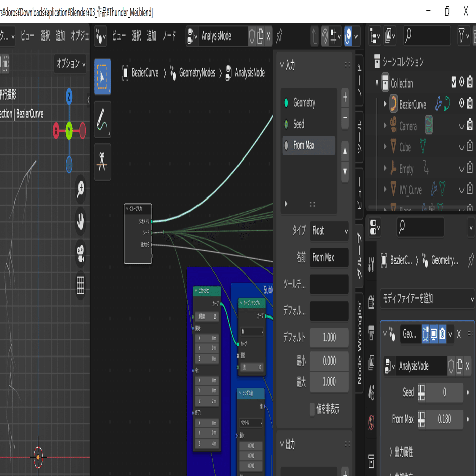Tick the 値を非表示 (hide value) checkbox
This screenshot has width=476, height=476.
click(x=312, y=409)
